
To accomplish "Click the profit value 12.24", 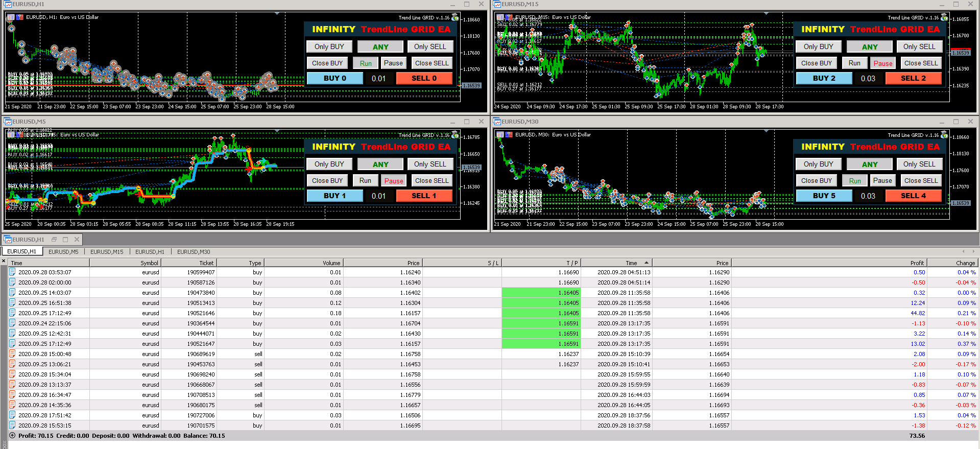I will [918, 303].
